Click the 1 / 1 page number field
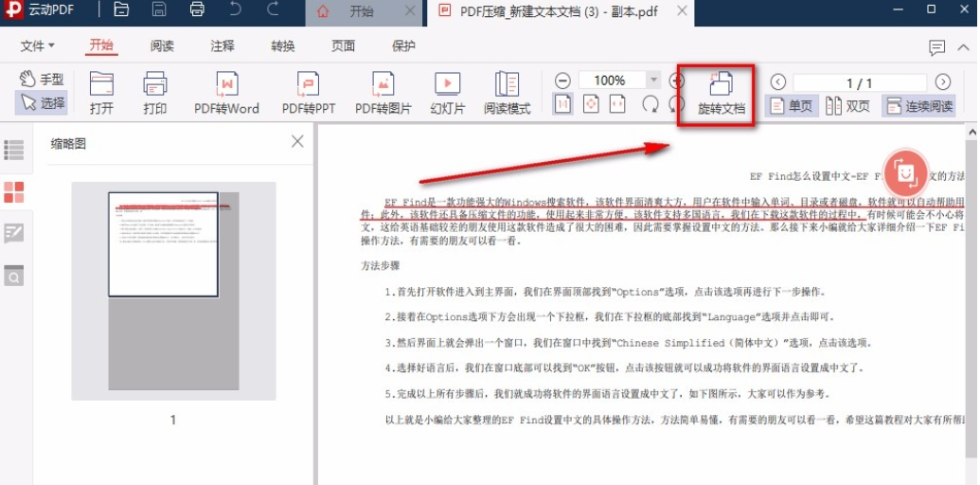Viewport: 980px width, 485px height. pyautogui.click(x=860, y=82)
